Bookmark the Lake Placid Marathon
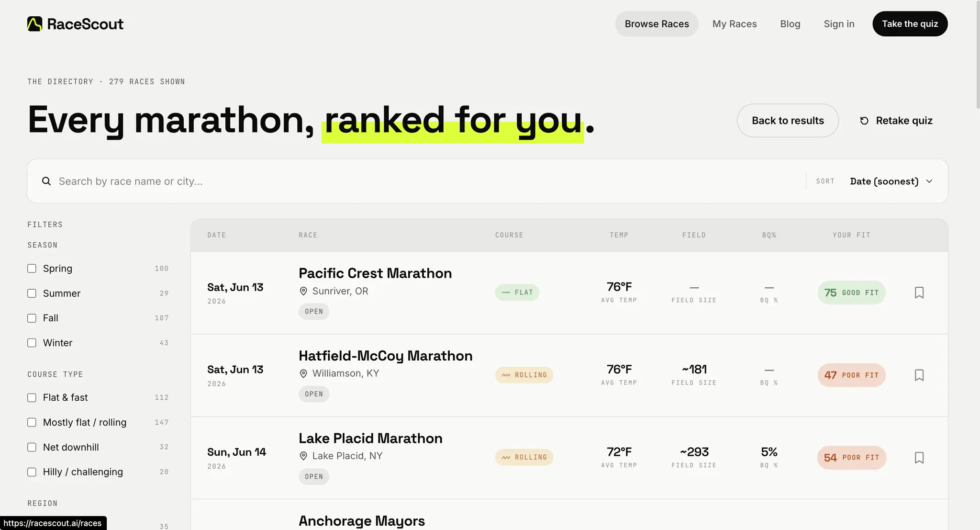 pyautogui.click(x=919, y=458)
